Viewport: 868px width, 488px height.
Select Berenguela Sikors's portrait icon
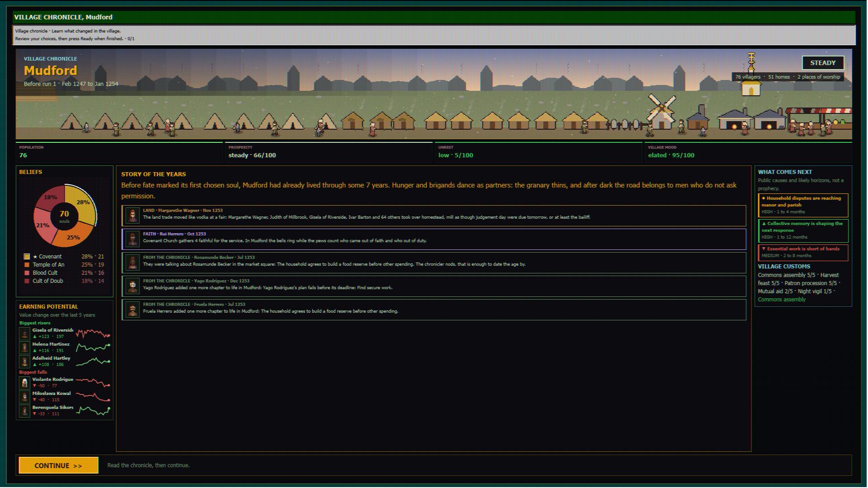[x=25, y=411]
